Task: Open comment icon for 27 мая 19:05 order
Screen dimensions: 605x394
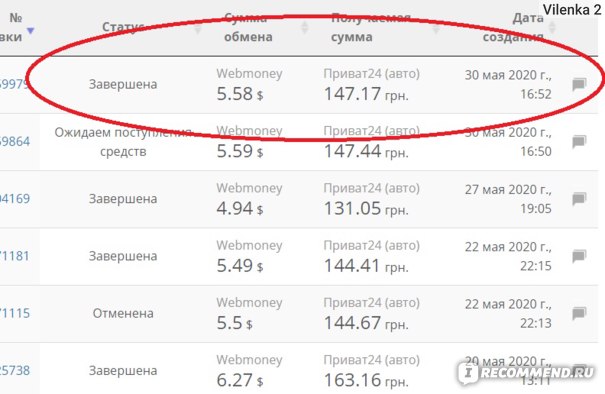Action: (x=579, y=199)
